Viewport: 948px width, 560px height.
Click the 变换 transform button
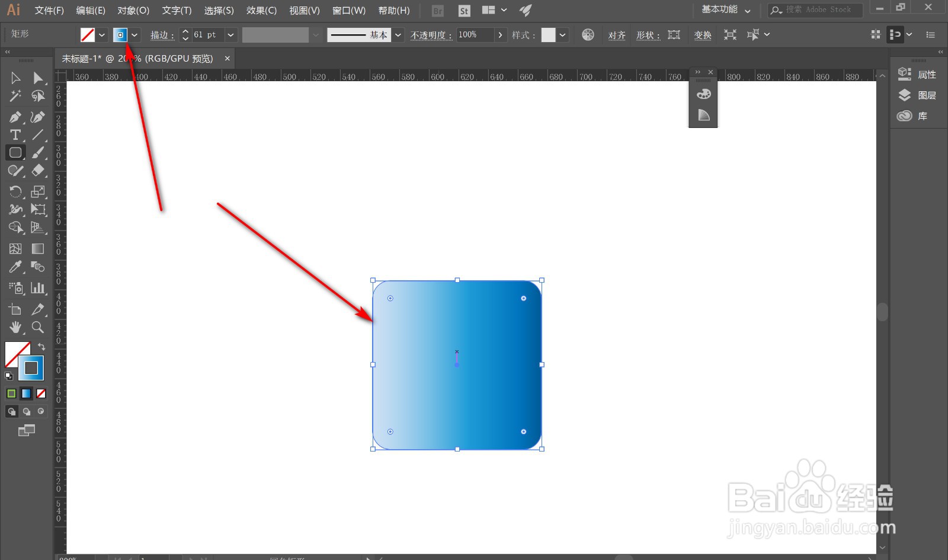pyautogui.click(x=703, y=35)
